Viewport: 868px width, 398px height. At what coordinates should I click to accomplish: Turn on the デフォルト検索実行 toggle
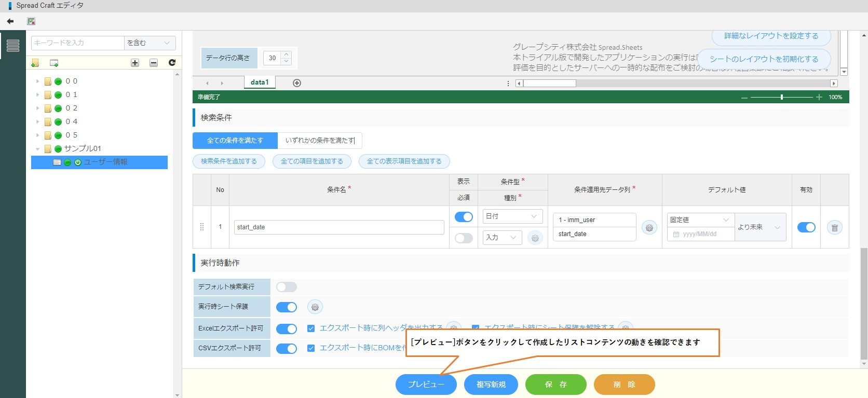(287, 287)
